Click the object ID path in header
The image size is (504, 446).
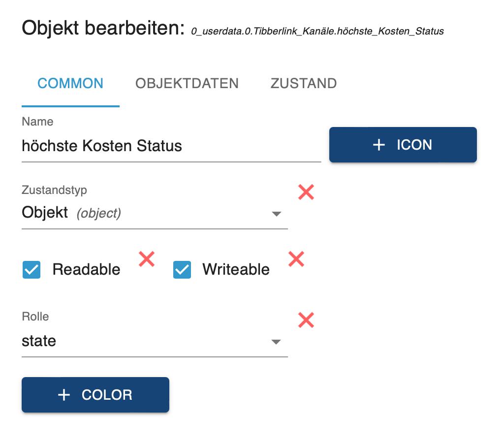click(317, 32)
